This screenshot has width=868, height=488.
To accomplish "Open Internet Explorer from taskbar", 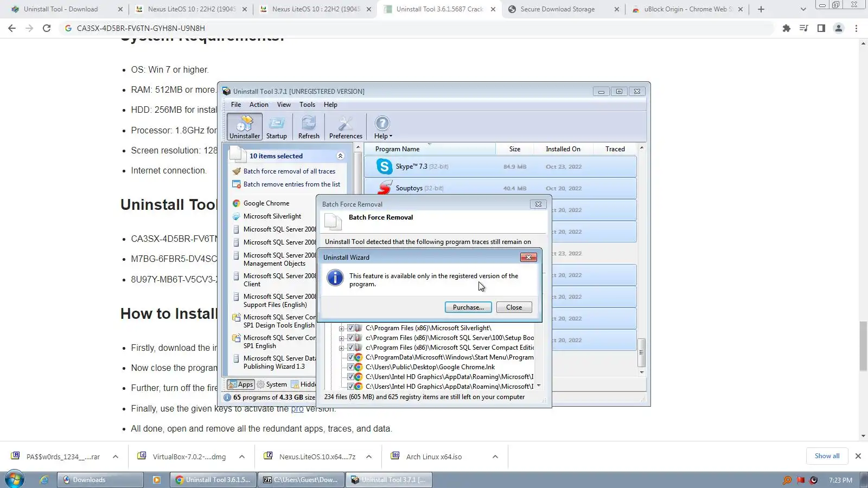I will click(44, 480).
